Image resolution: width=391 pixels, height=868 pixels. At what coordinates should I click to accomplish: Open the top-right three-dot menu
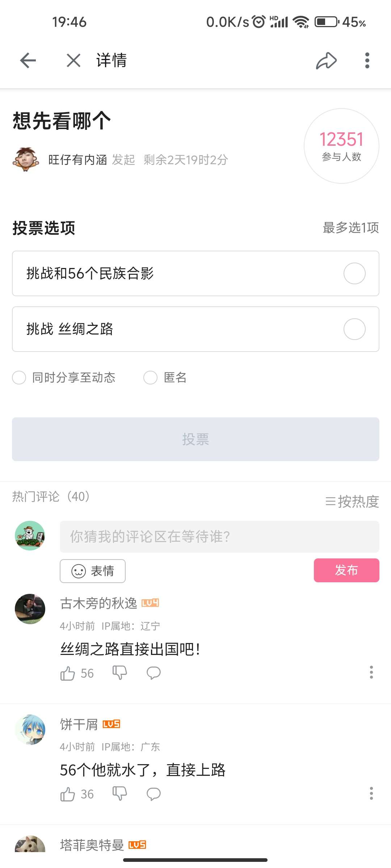(x=367, y=60)
